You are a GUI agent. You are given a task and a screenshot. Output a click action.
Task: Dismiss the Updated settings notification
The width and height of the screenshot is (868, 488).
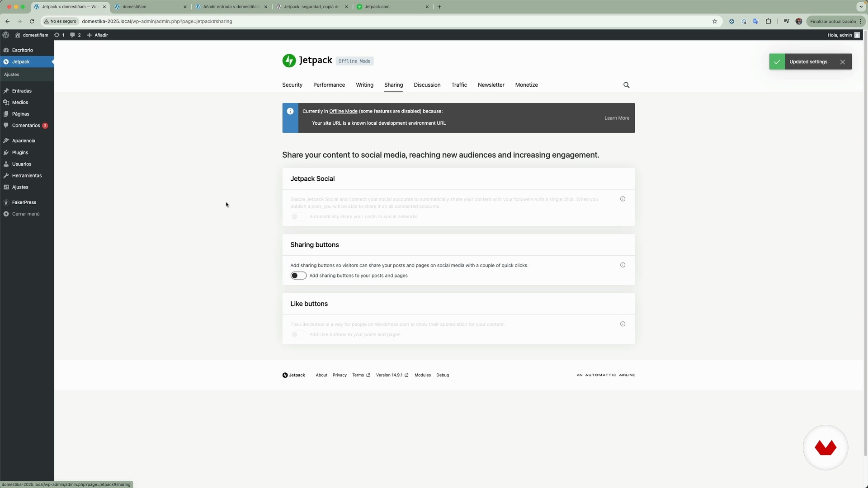(842, 62)
